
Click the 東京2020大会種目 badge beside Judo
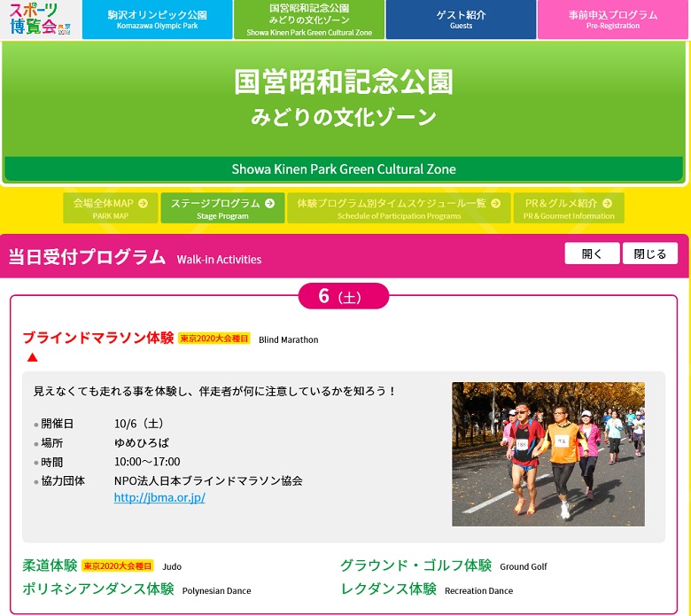pyautogui.click(x=118, y=565)
